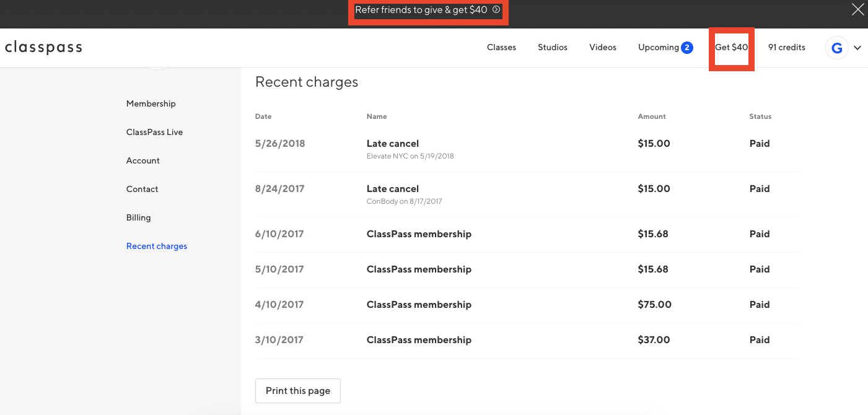Click the date 3/10/2017

point(279,340)
